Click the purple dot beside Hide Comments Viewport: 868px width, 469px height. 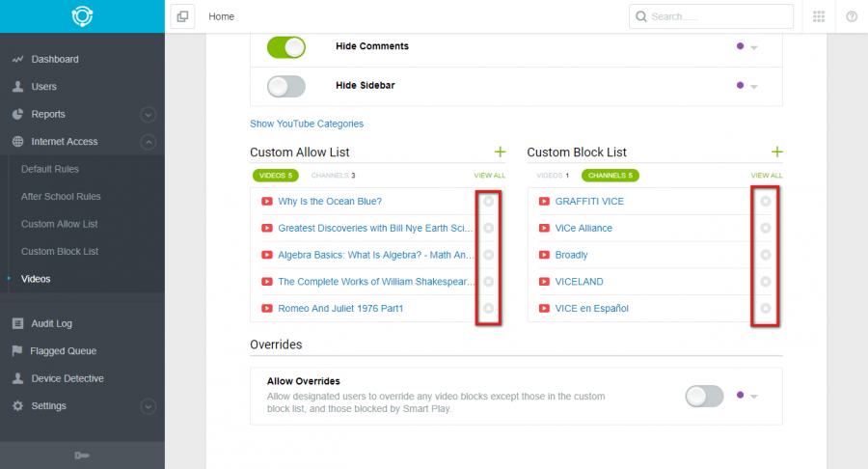click(740, 46)
